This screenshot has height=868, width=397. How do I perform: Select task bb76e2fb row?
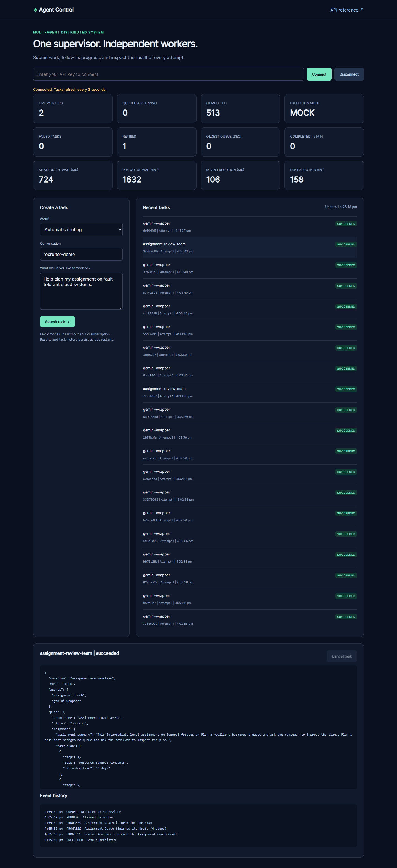click(250, 558)
